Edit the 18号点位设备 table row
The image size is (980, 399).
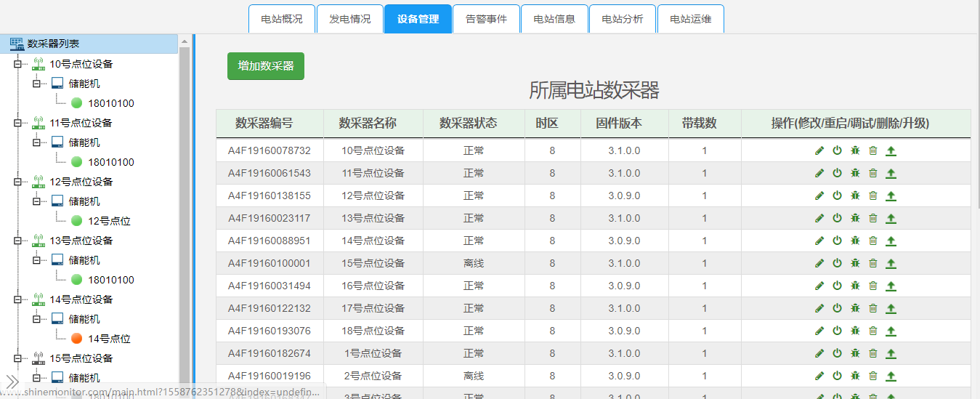(819, 331)
